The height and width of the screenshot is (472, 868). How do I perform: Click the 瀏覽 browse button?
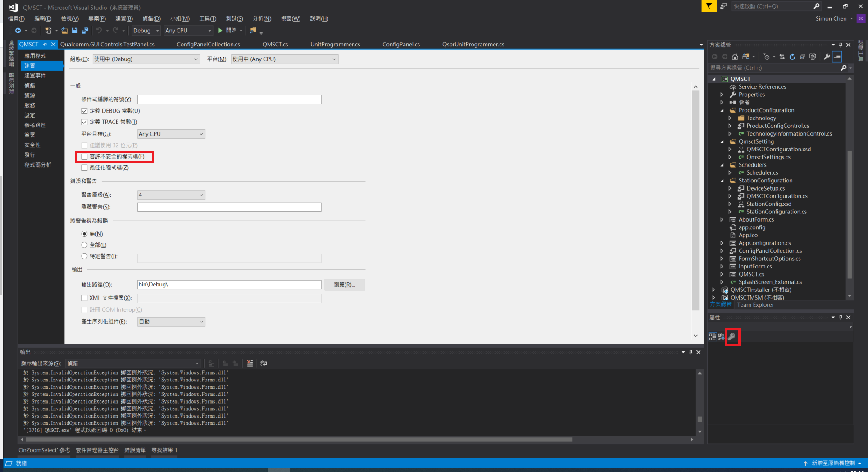[345, 285]
